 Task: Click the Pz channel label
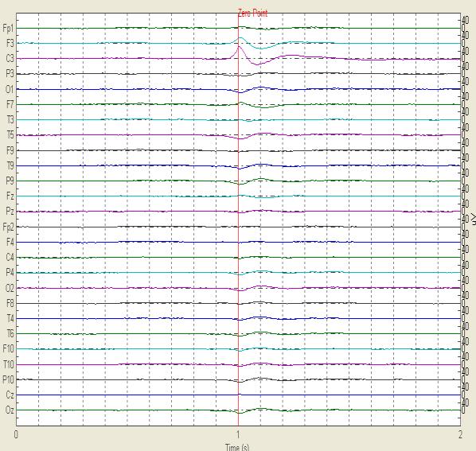coord(10,211)
